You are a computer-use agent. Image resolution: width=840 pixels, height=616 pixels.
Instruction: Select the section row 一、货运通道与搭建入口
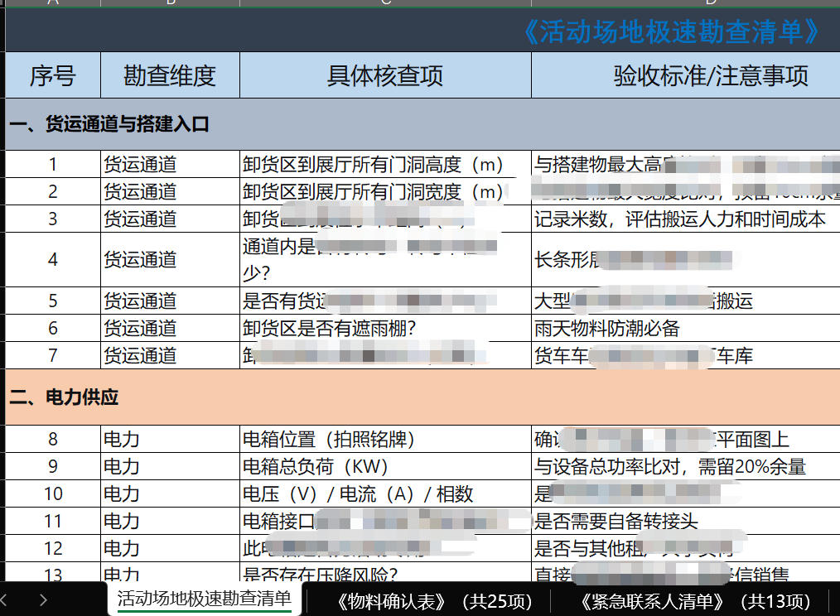[x=422, y=123]
